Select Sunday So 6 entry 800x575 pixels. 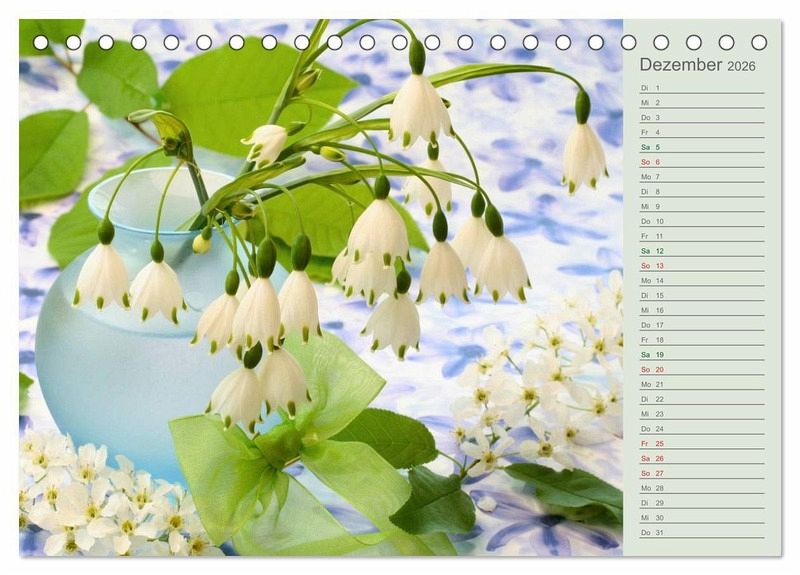point(700,162)
